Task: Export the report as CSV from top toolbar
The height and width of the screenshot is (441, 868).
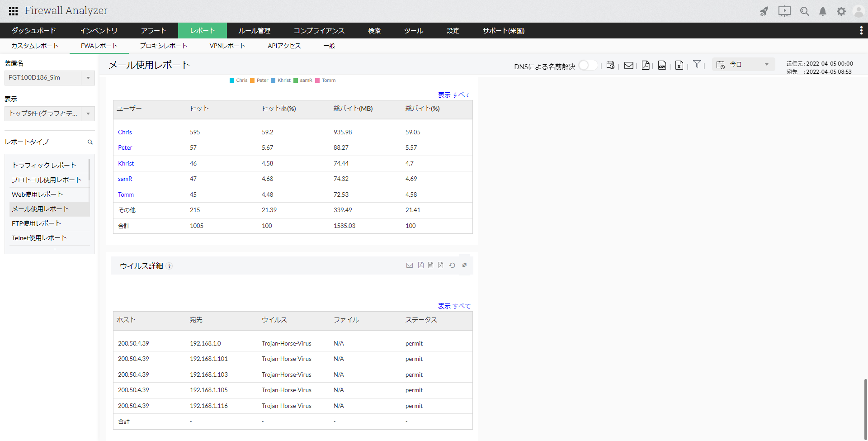Action: coord(662,65)
